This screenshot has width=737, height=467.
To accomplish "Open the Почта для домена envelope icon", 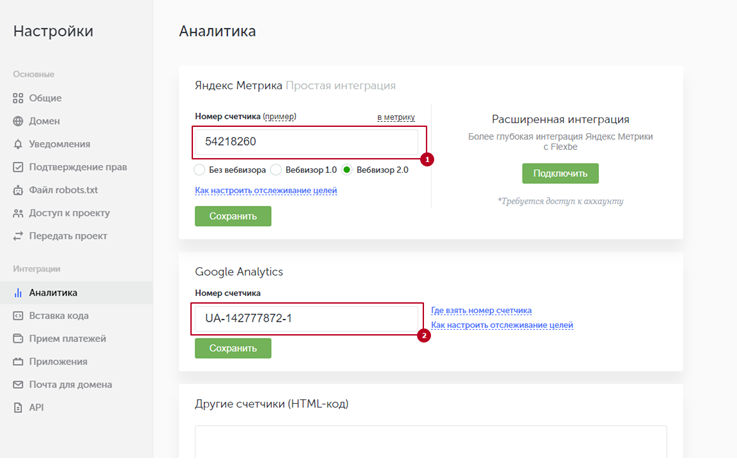I will tap(18, 385).
